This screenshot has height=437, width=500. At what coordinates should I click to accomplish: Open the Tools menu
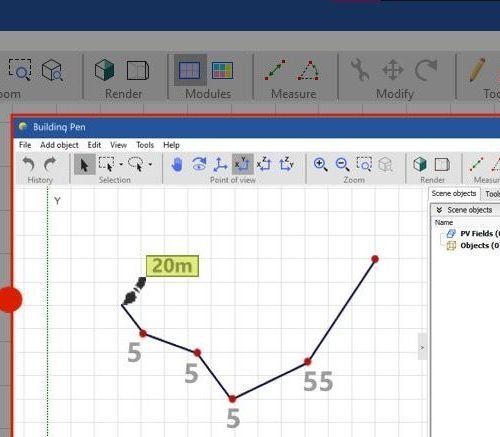point(145,145)
